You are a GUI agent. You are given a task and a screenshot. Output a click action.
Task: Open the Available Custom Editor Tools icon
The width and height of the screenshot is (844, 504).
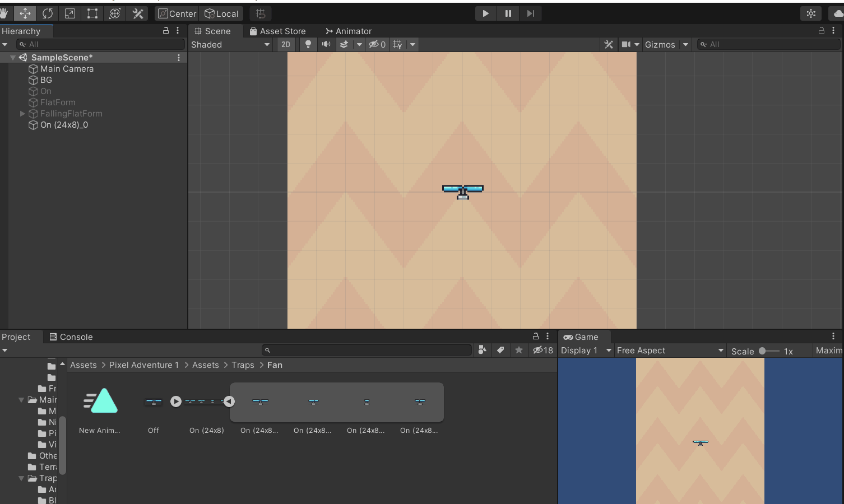coord(137,13)
